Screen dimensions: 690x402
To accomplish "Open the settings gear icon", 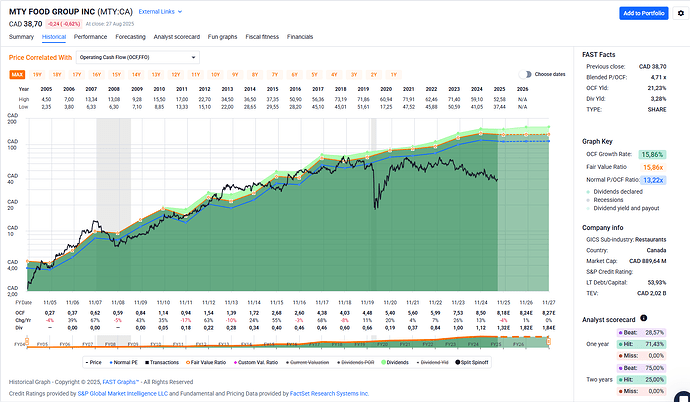I will tap(681, 13).
